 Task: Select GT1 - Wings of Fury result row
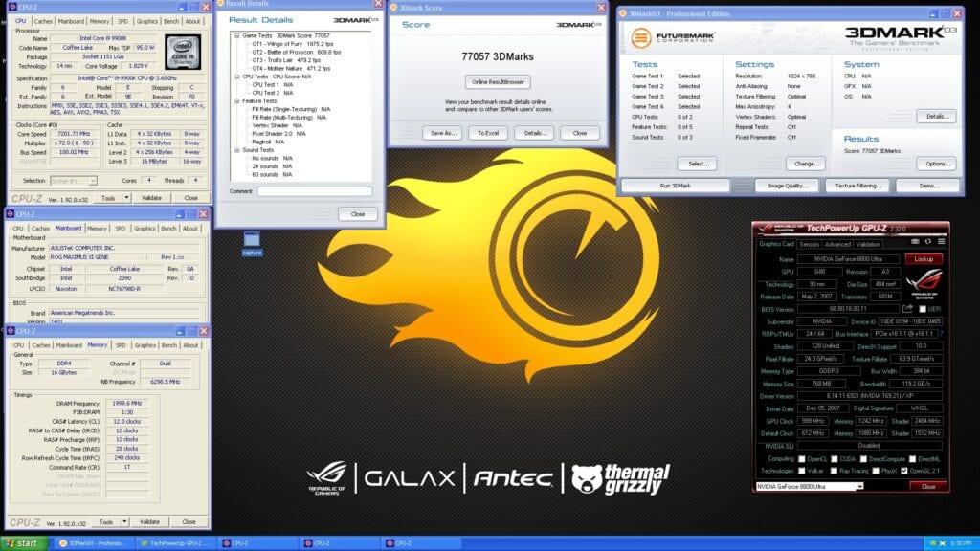[x=293, y=44]
